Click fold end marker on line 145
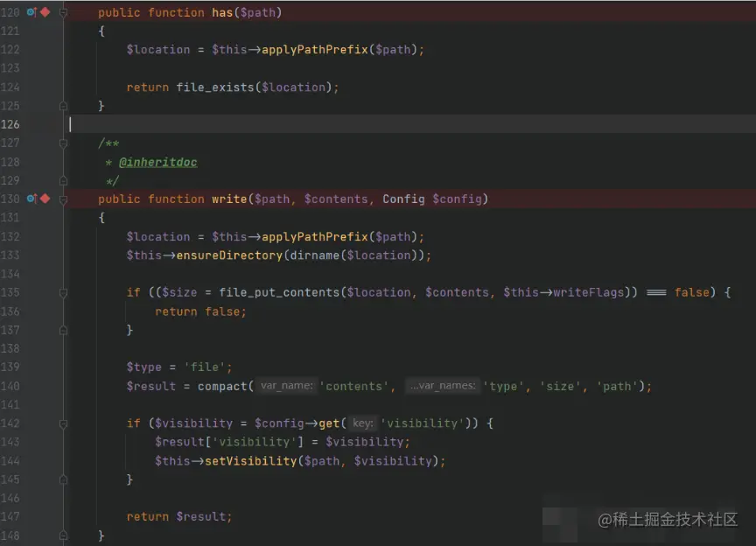The height and width of the screenshot is (546, 756). coord(63,479)
